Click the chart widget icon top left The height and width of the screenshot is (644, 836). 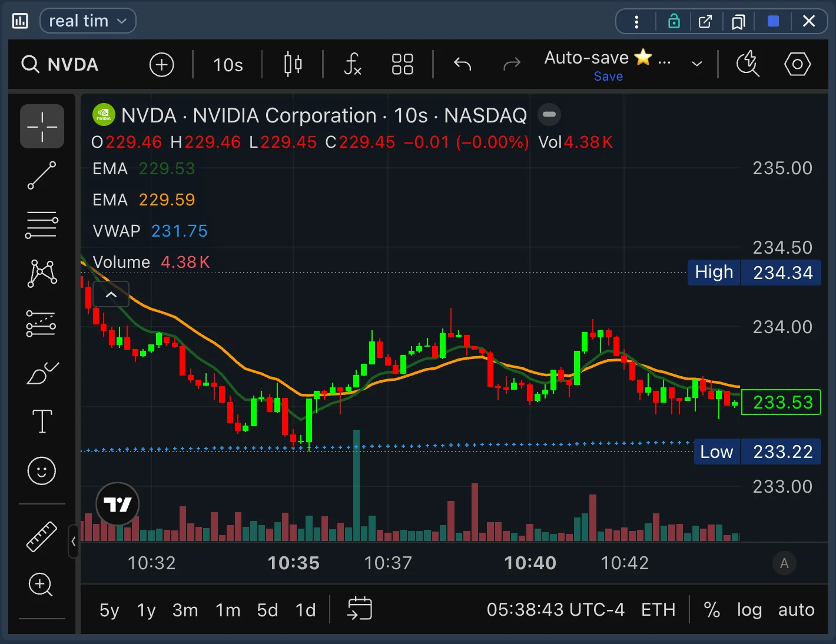pyautogui.click(x=20, y=21)
